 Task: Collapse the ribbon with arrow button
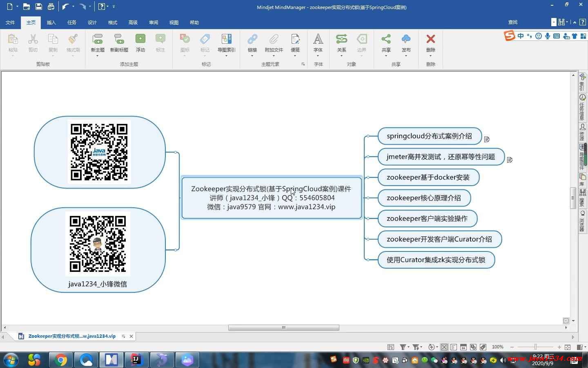tap(575, 22)
